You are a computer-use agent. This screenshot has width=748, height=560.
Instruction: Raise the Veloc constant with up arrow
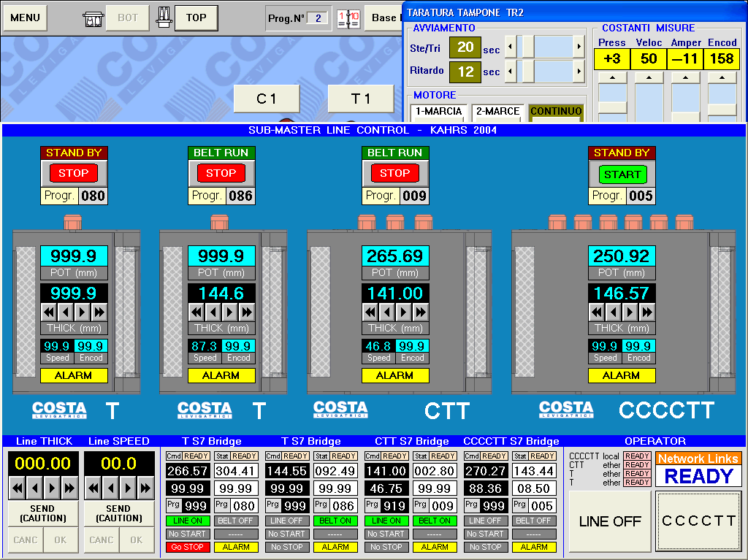point(649,77)
